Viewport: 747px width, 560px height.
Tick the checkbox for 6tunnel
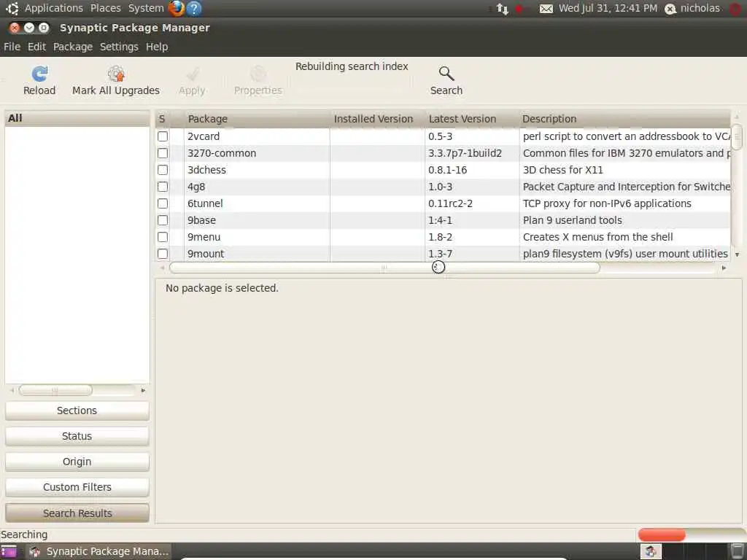coord(163,203)
